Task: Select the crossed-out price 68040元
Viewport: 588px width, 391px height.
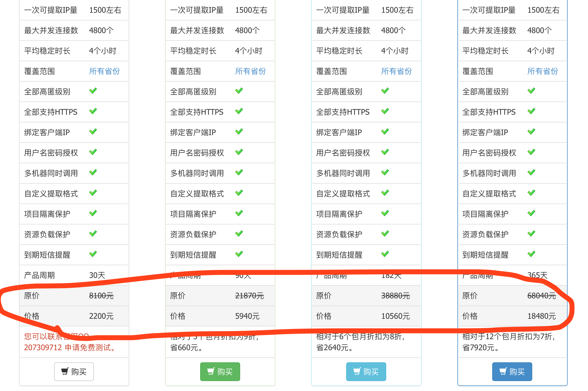Action: (x=542, y=296)
